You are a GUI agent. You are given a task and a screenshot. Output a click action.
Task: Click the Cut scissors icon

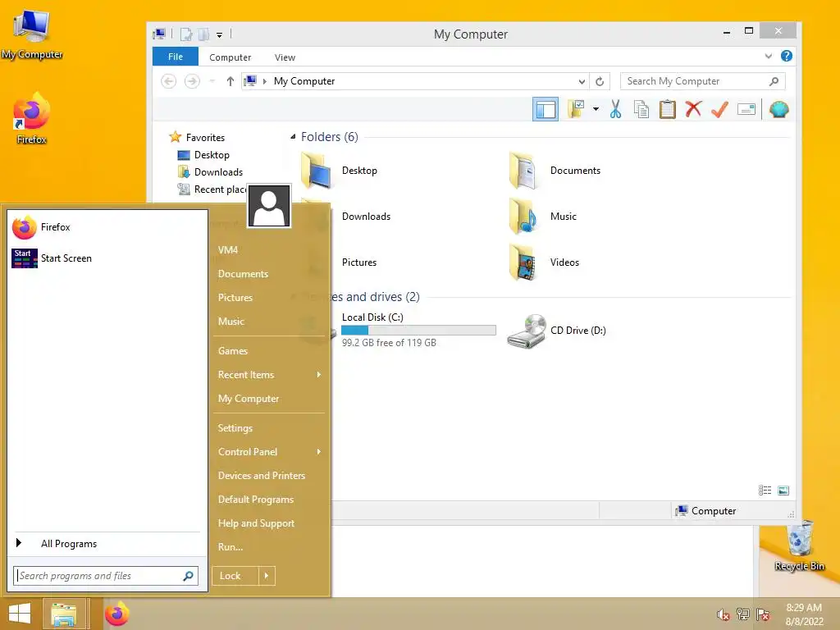click(x=615, y=109)
